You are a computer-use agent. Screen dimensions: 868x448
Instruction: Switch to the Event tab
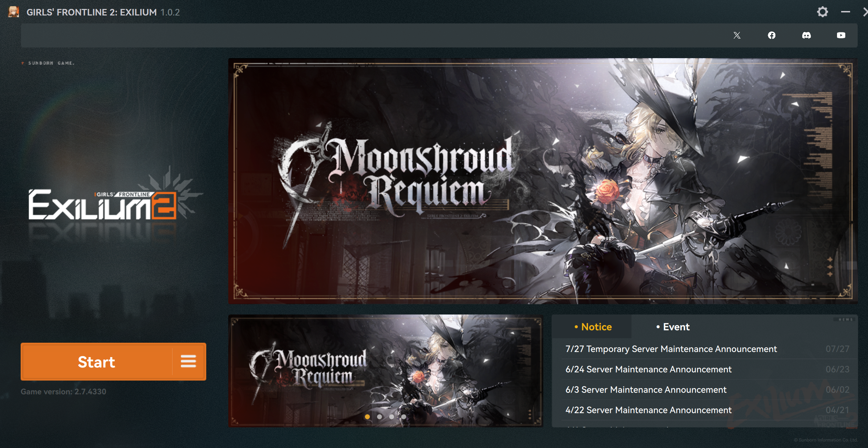(673, 327)
